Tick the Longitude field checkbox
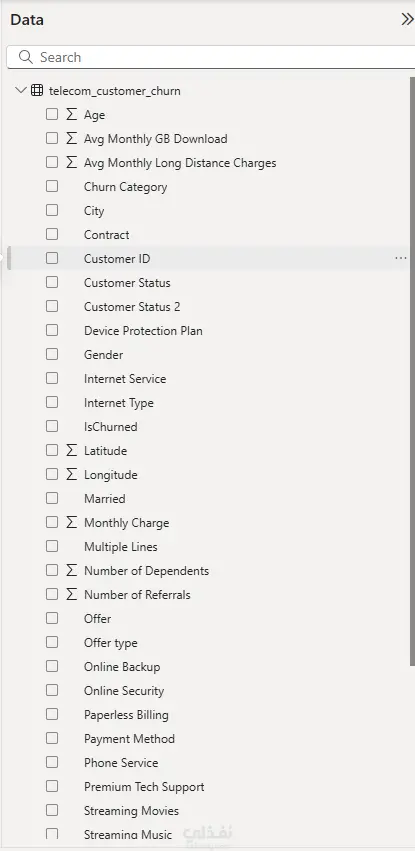The width and height of the screenshot is (415, 851). coord(52,474)
